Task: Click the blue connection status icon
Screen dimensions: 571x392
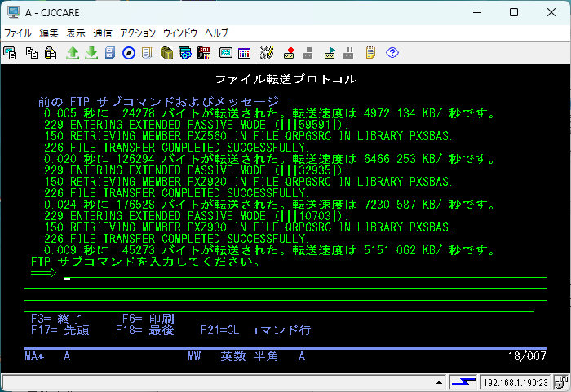Action: pyautogui.click(x=463, y=382)
